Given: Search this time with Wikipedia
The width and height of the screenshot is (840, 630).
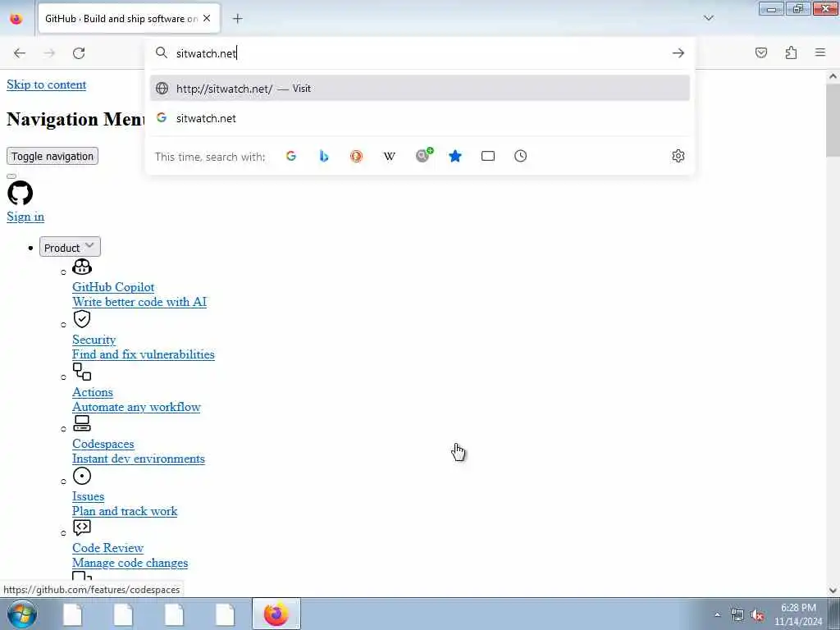Looking at the screenshot, I should (x=390, y=156).
